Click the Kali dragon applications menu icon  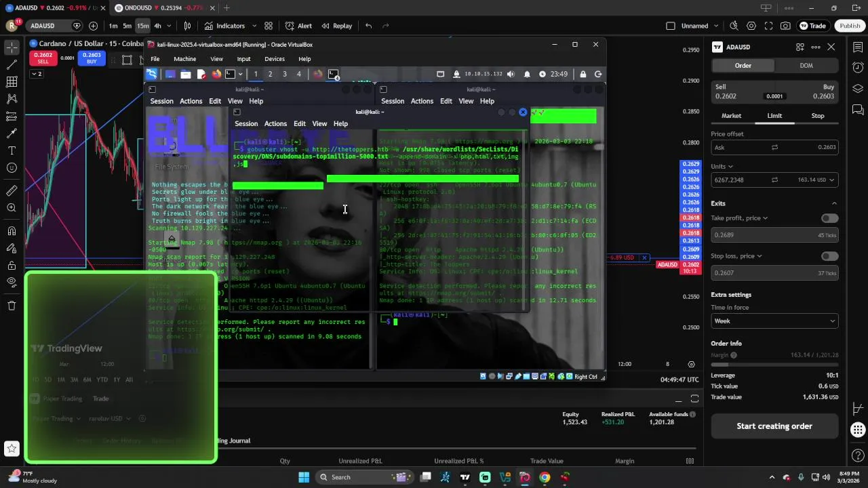(151, 74)
